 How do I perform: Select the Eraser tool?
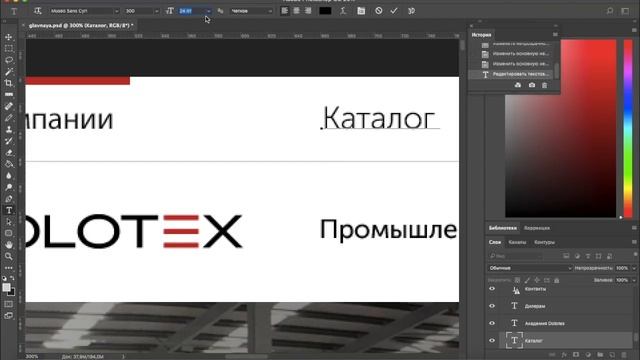pos(9,153)
